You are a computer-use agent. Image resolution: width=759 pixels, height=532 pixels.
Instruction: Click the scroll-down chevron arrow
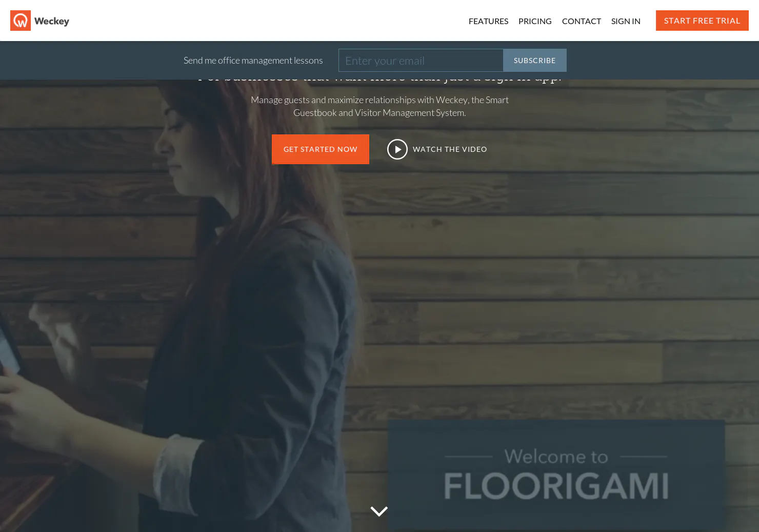point(379,511)
